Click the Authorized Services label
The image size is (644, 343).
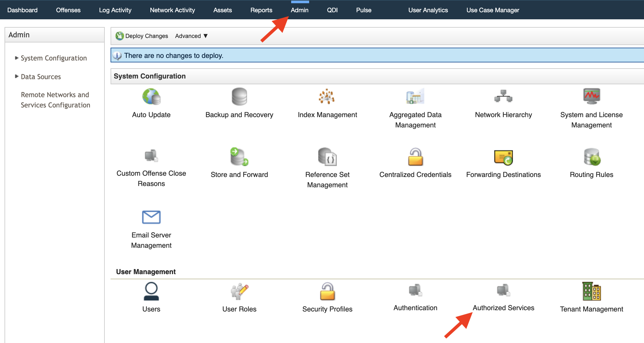[x=503, y=308]
